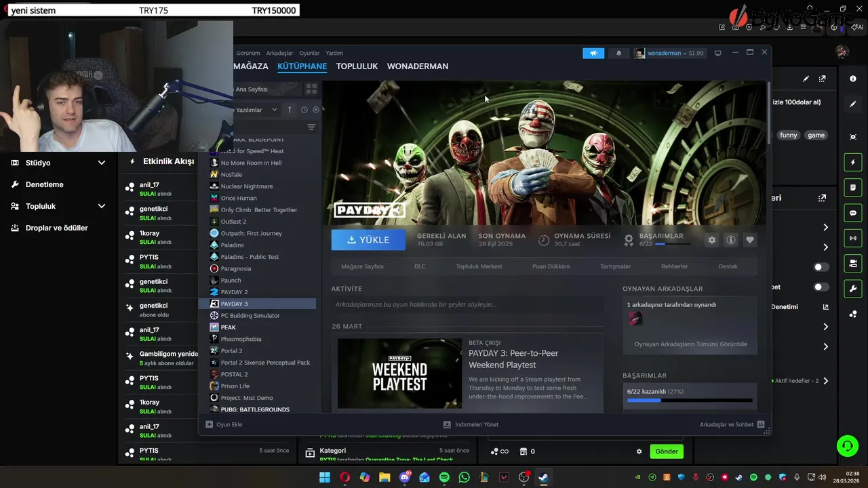Open the Steam notifications bell
The width and height of the screenshot is (868, 488).
[618, 53]
